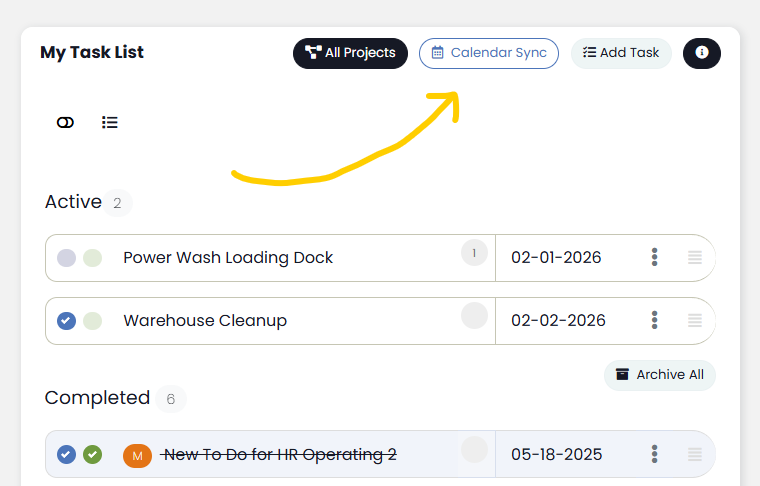Switch to list view icon
This screenshot has height=486, width=760.
110,122
